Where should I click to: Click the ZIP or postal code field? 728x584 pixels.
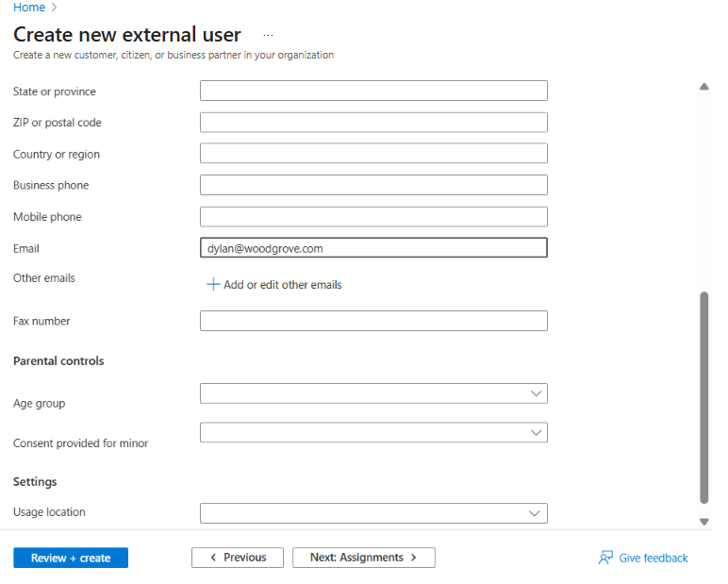pos(373,123)
